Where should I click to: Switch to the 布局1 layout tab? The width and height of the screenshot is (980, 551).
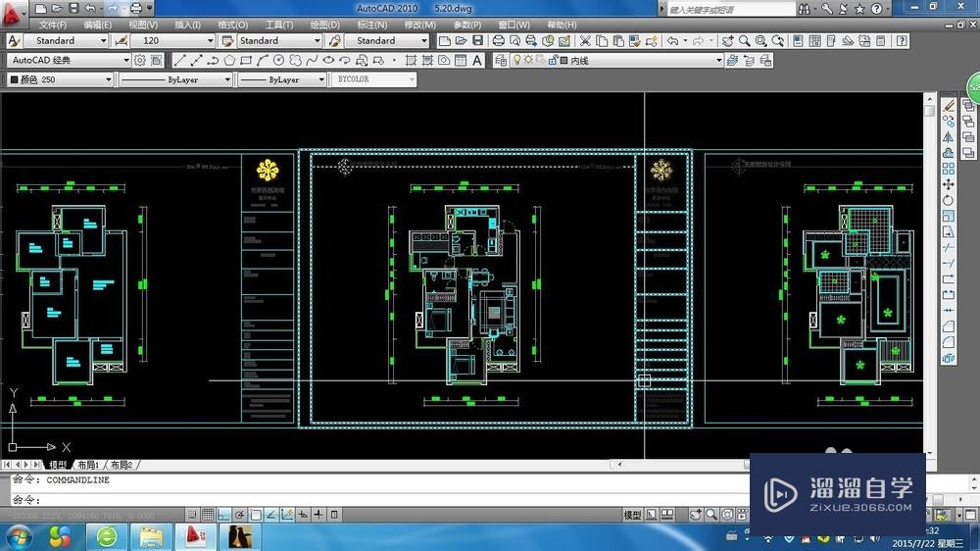88,465
